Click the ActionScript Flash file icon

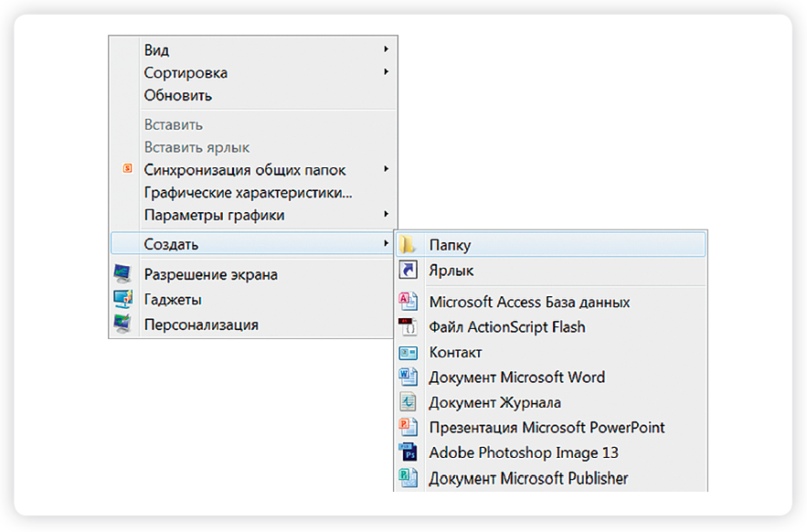pyautogui.click(x=408, y=326)
